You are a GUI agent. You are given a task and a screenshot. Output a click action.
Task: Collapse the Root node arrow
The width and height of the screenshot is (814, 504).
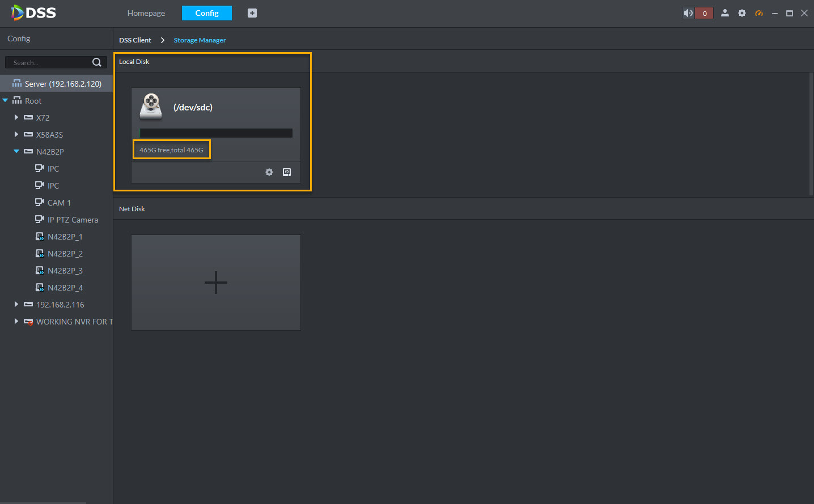click(5, 100)
